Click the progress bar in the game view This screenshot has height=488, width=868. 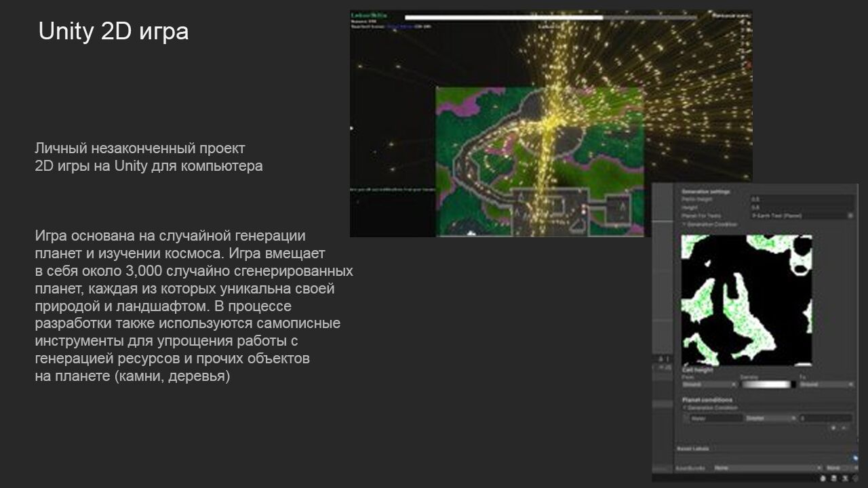pyautogui.click(x=551, y=18)
